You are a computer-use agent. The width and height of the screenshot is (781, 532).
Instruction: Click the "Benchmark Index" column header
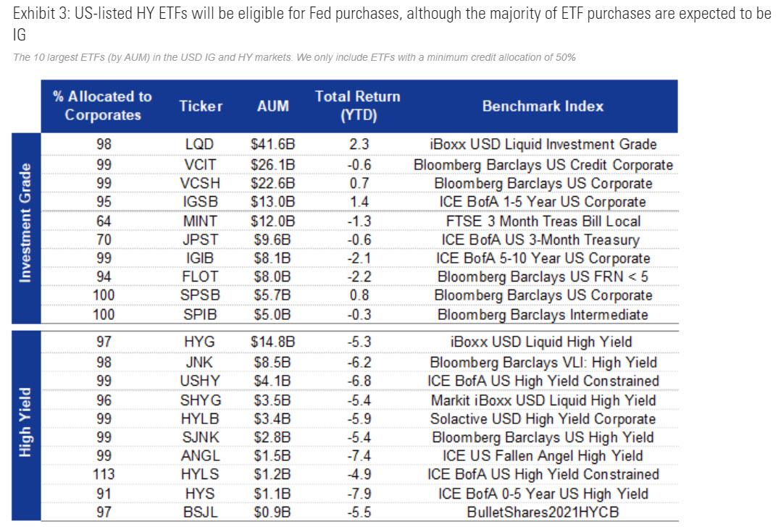click(543, 106)
